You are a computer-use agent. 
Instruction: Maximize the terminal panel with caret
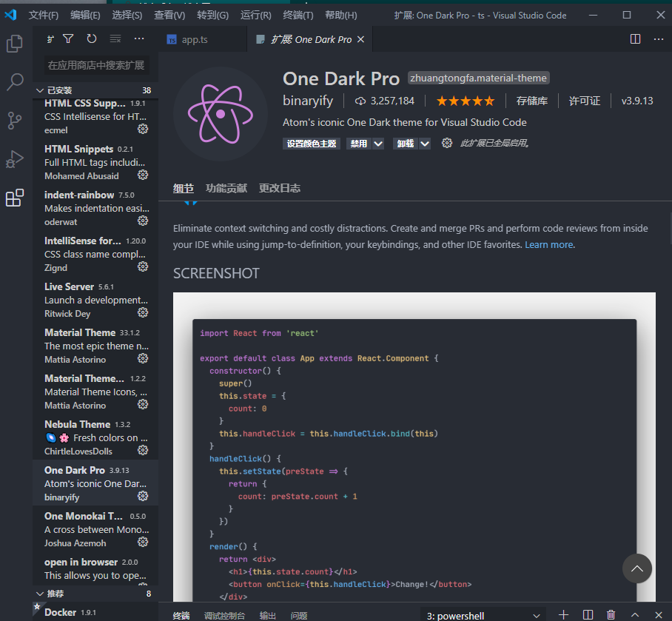pos(635,615)
